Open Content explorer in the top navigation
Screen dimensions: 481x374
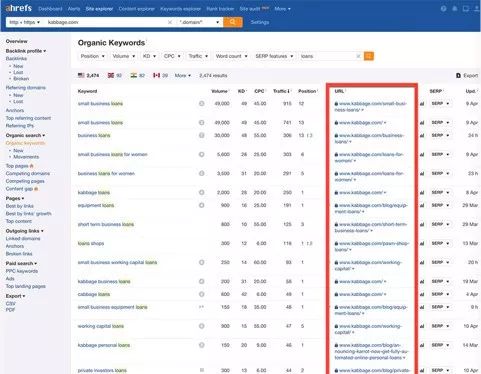click(x=137, y=9)
